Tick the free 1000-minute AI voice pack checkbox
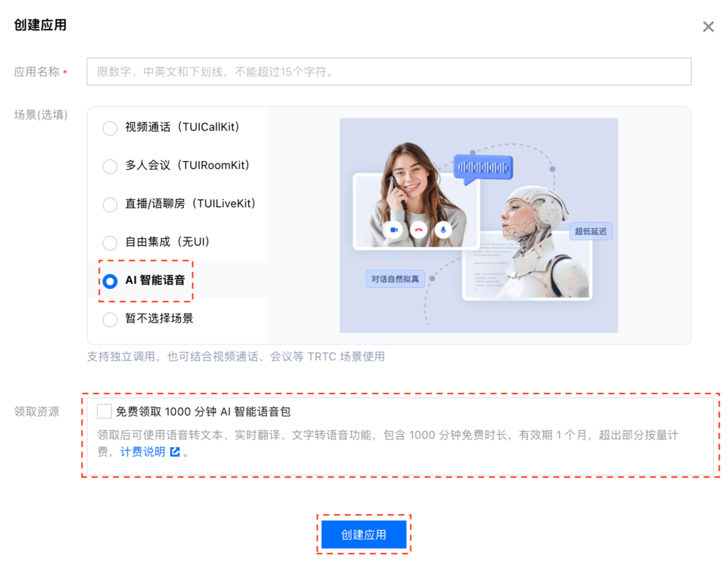This screenshot has width=728, height=566. 104,411
